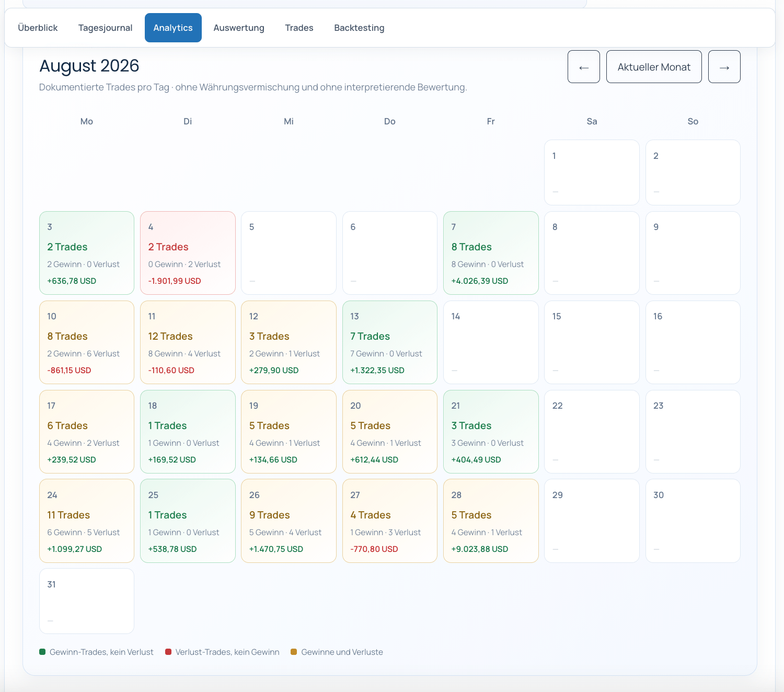784x692 pixels.
Task: Open the August 4 loss day card
Action: pyautogui.click(x=188, y=253)
